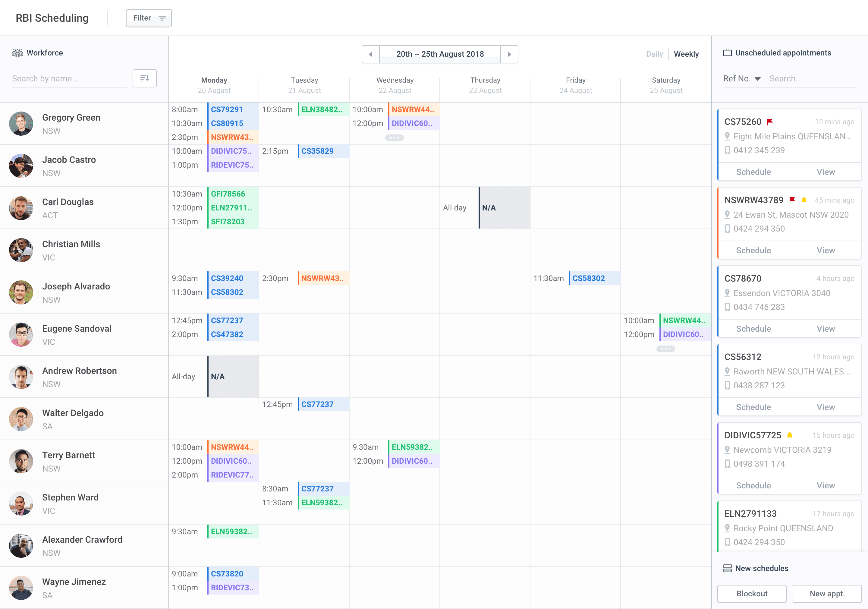This screenshot has height=609, width=868.
Task: Click the Blockout button
Action: coord(752,594)
